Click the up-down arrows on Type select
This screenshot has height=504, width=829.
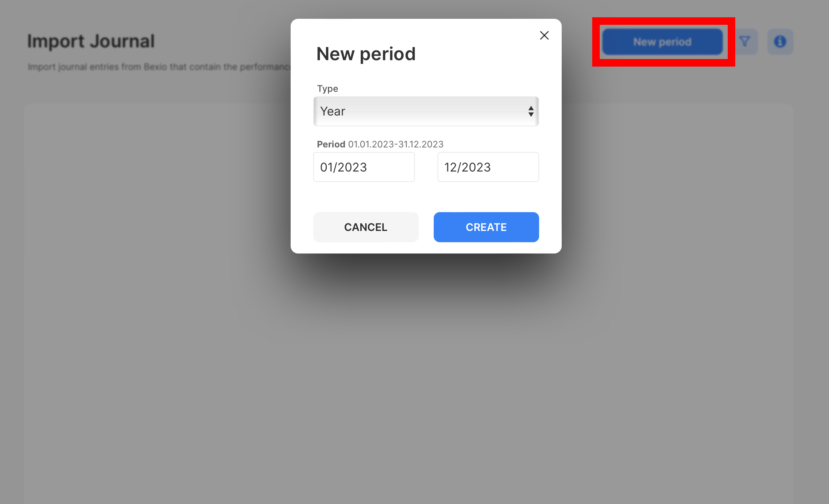pos(531,111)
